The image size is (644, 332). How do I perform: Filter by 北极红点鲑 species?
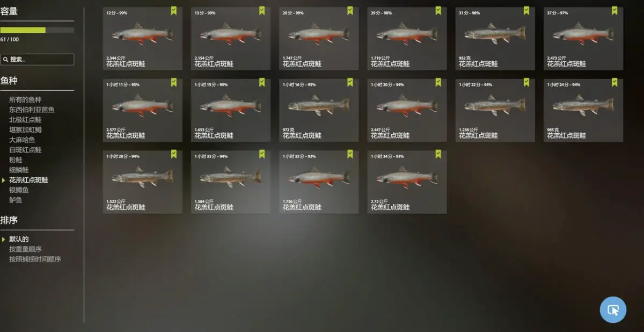25,120
